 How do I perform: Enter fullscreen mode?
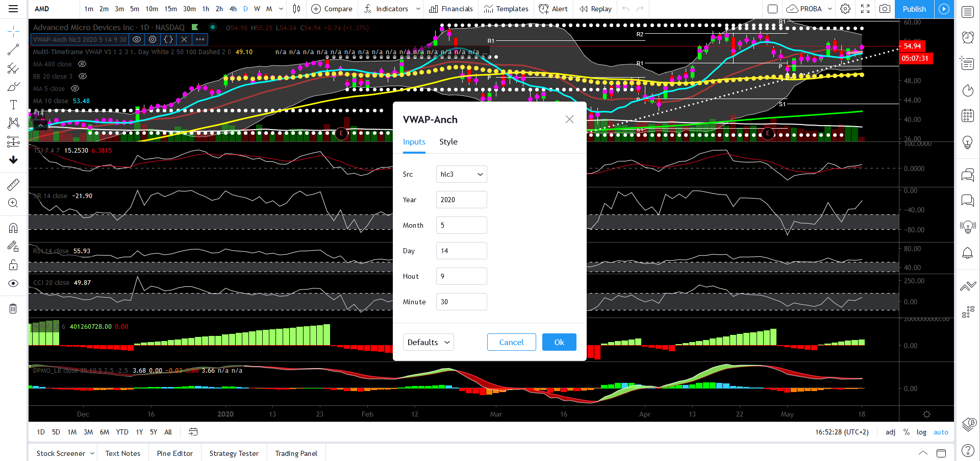coord(865,9)
